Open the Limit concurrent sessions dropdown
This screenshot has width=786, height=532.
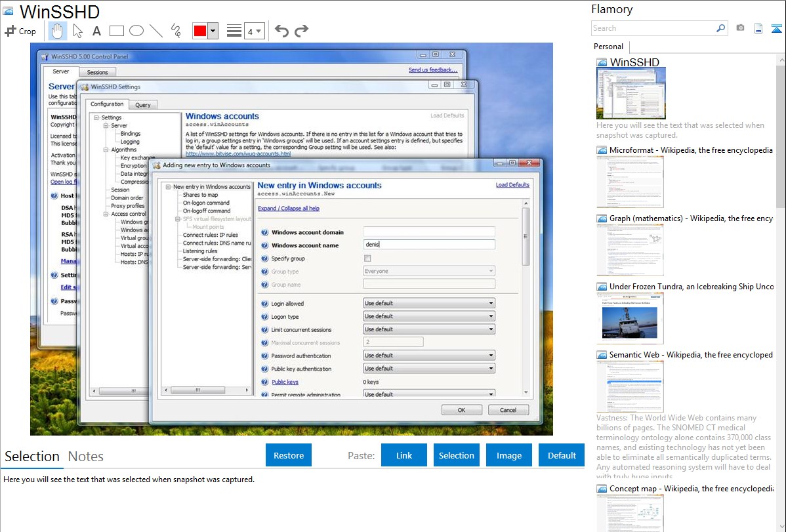tap(429, 329)
